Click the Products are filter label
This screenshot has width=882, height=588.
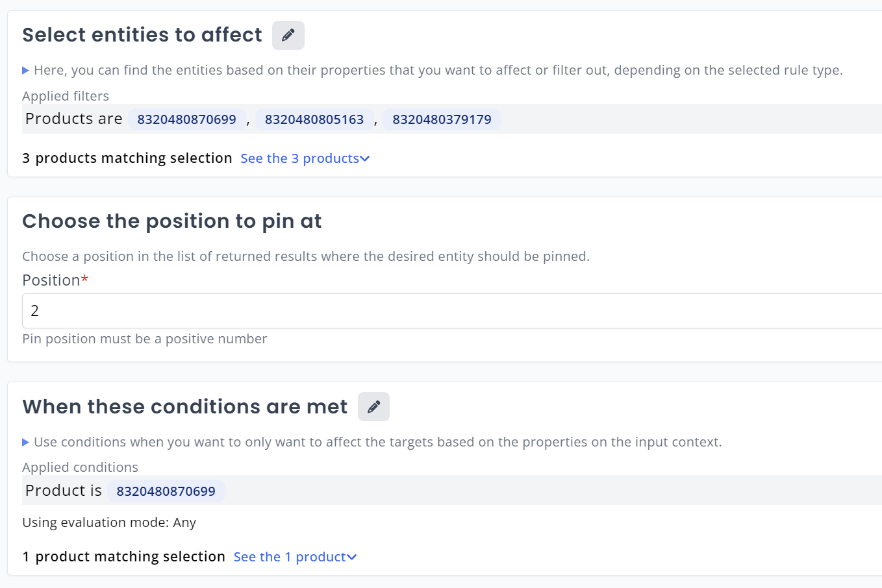pyautogui.click(x=73, y=119)
